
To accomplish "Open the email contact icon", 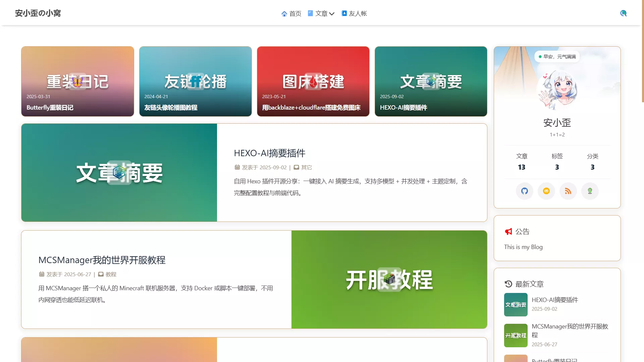I will pos(546,191).
